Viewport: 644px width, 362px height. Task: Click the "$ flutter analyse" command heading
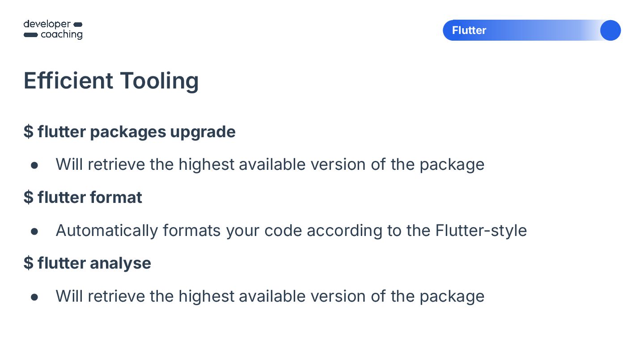pyautogui.click(x=87, y=263)
